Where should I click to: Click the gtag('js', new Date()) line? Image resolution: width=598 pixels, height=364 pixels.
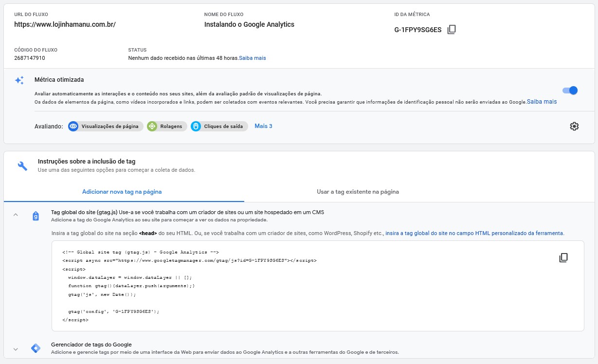coord(102,294)
